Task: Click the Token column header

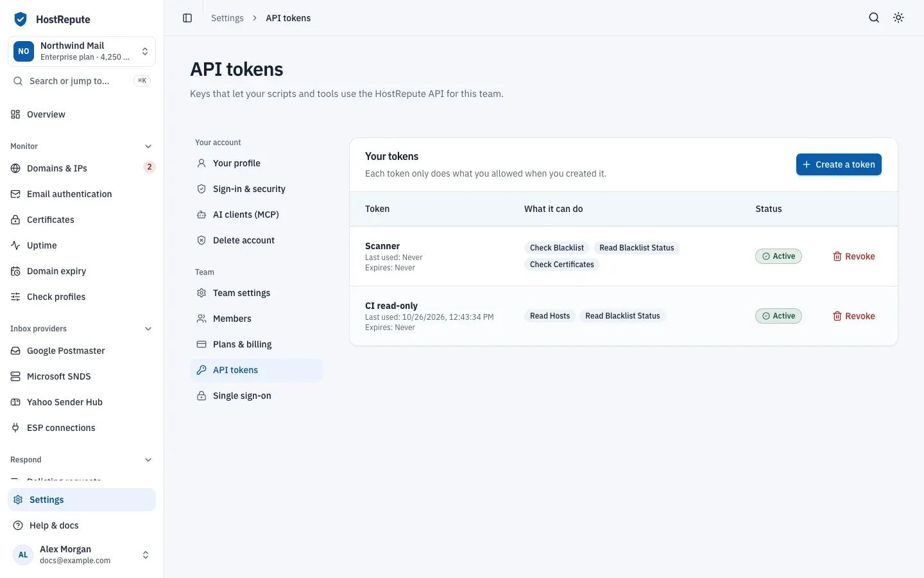Action: click(377, 209)
